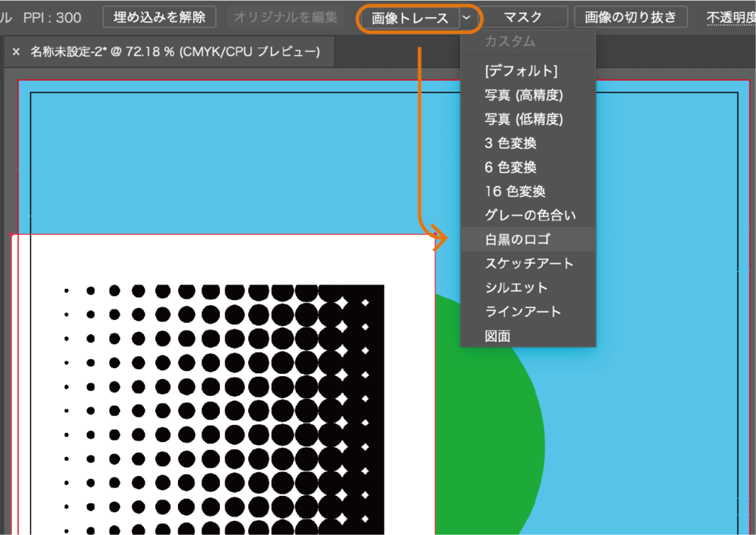
Task: Select the ラインアート preset
Action: pyautogui.click(x=528, y=312)
